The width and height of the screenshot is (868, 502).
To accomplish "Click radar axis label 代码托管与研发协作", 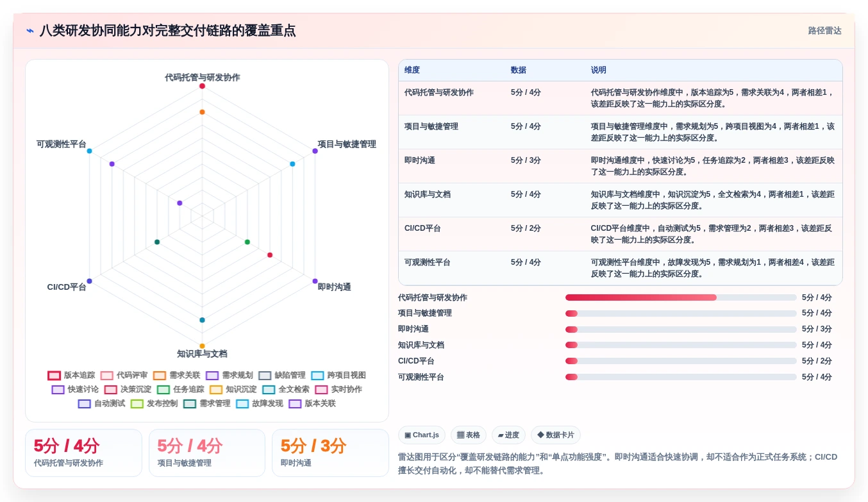I will (x=202, y=78).
